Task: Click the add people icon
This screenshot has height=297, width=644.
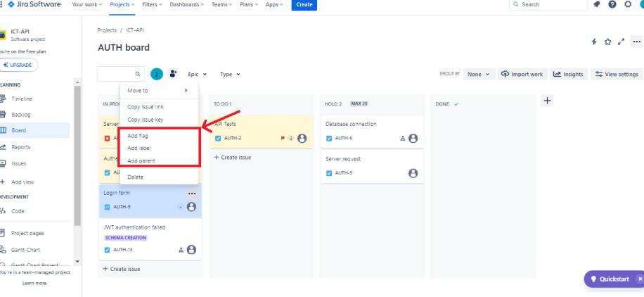Action: click(174, 74)
